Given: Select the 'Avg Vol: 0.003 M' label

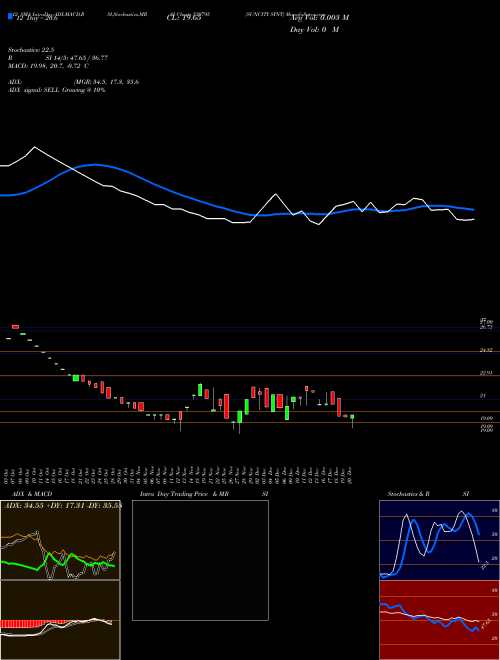Looking at the screenshot, I should [x=319, y=18].
